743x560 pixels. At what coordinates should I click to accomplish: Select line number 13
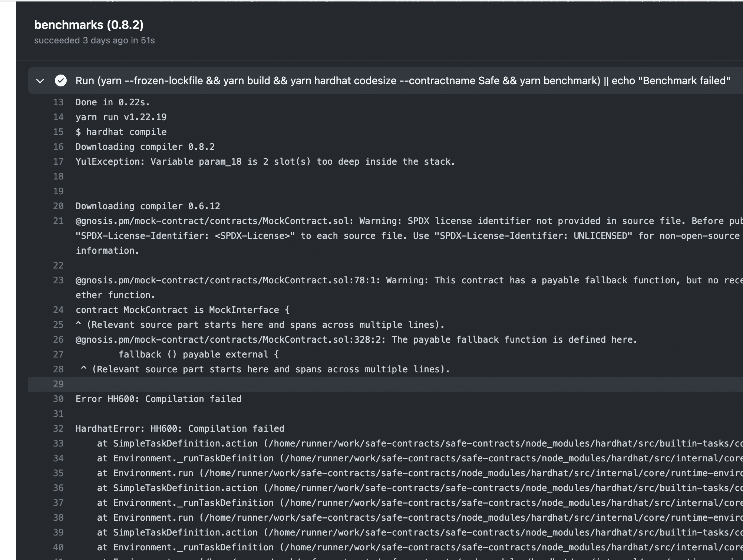tap(58, 102)
